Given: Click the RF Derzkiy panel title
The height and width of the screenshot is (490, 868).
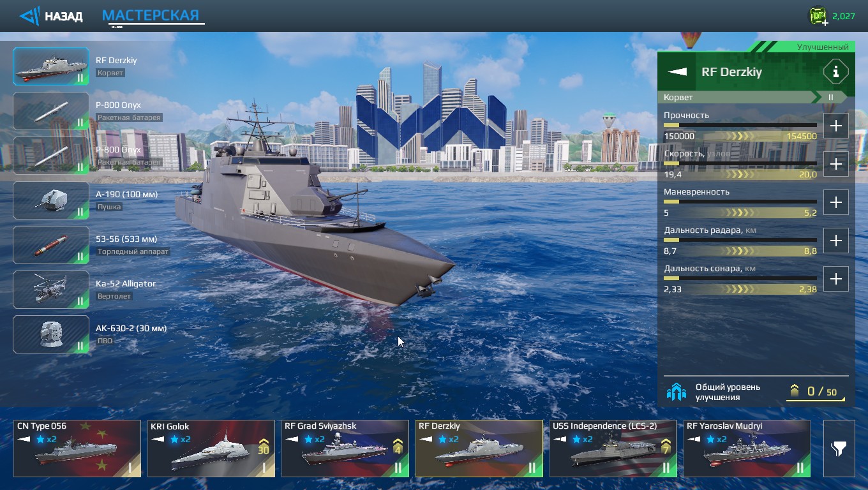Looking at the screenshot, I should [x=731, y=71].
